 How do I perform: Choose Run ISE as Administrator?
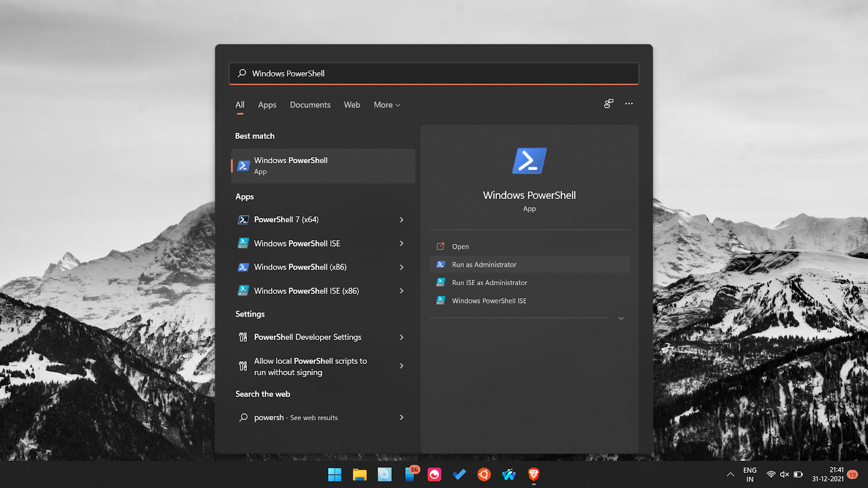point(529,282)
